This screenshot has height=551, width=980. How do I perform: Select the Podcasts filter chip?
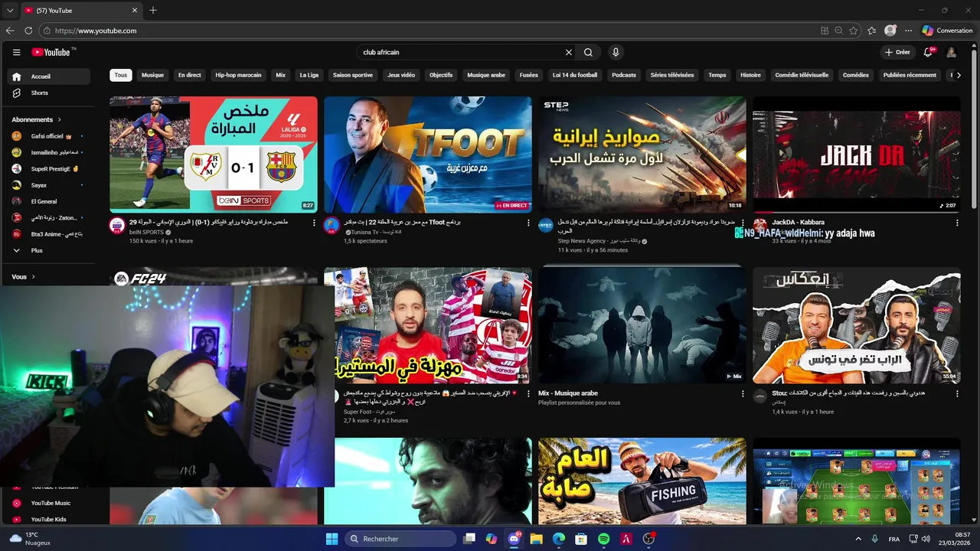tap(624, 75)
